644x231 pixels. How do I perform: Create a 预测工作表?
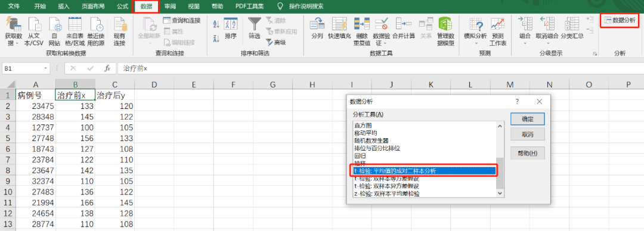point(499,32)
